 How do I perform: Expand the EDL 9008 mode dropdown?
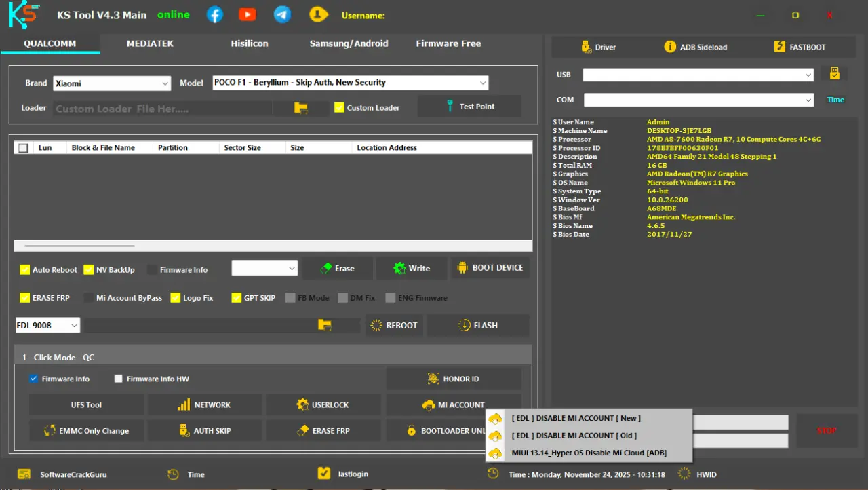[47, 325]
